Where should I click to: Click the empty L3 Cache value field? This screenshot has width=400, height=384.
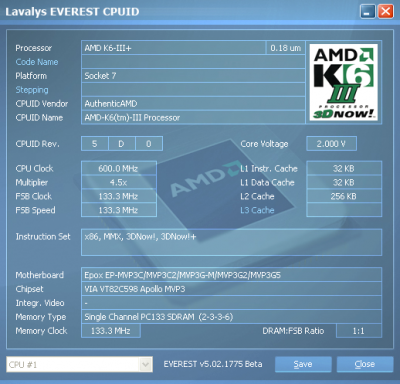point(344,210)
